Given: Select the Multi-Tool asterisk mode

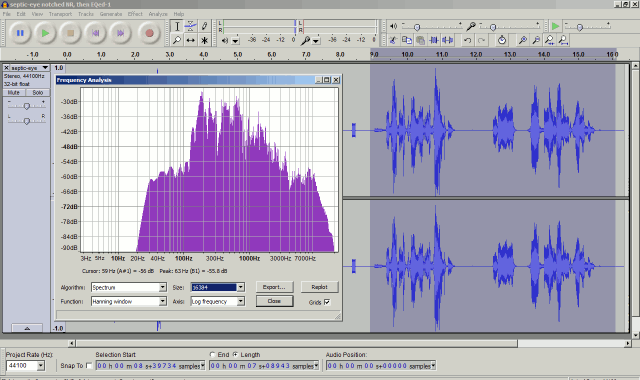Looking at the screenshot, I should pos(204,40).
